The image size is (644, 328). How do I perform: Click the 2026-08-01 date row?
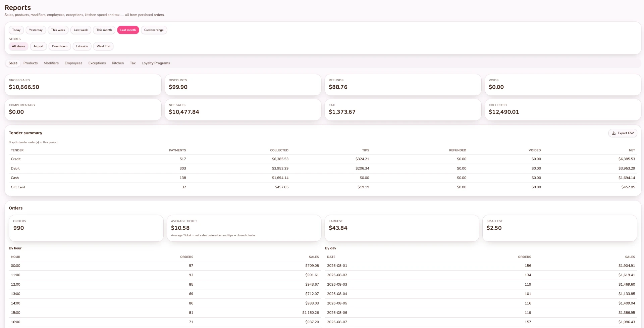[481, 266]
